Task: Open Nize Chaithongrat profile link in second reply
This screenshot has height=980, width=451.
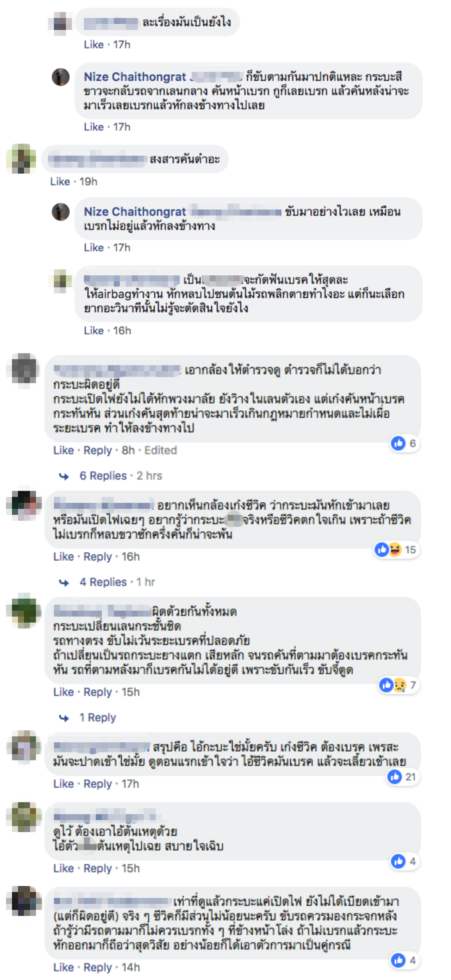Action: pos(135,212)
